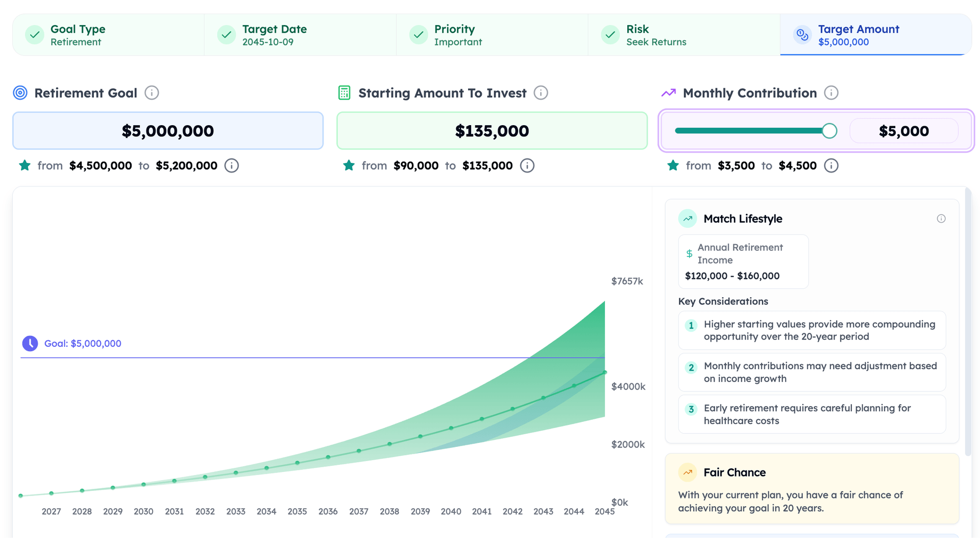Image resolution: width=980 pixels, height=547 pixels.
Task: Click info icon next to Starting Amount To Invest
Action: pyautogui.click(x=541, y=93)
